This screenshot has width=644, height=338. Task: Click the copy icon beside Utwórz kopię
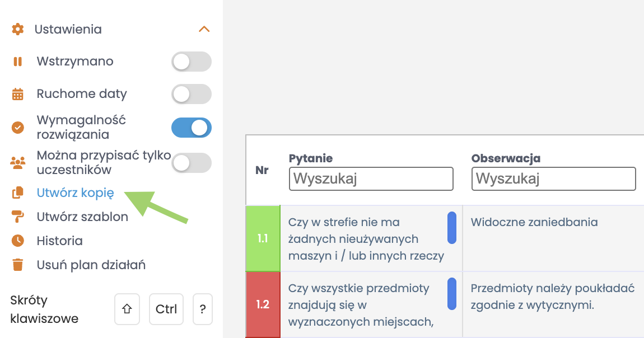pos(18,193)
